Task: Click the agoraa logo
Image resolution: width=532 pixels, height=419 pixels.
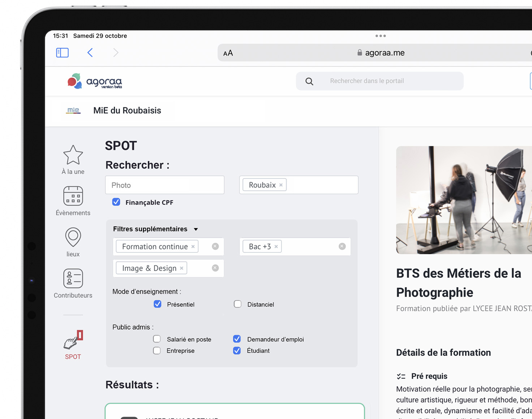Action: 95,81
